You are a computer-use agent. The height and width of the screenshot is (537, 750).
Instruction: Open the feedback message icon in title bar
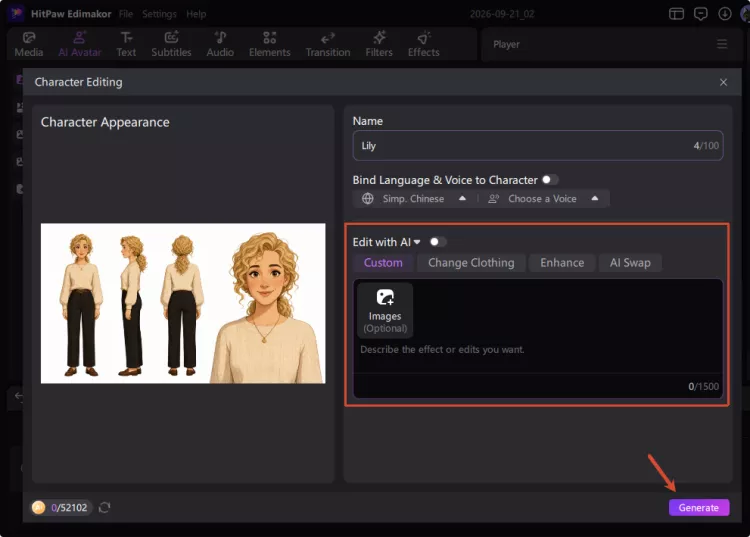pyautogui.click(x=701, y=14)
